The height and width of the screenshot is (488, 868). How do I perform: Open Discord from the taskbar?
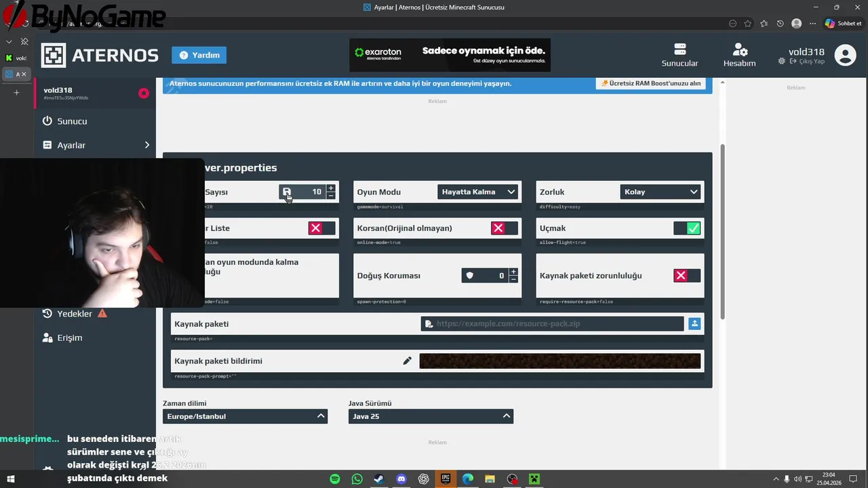(401, 479)
